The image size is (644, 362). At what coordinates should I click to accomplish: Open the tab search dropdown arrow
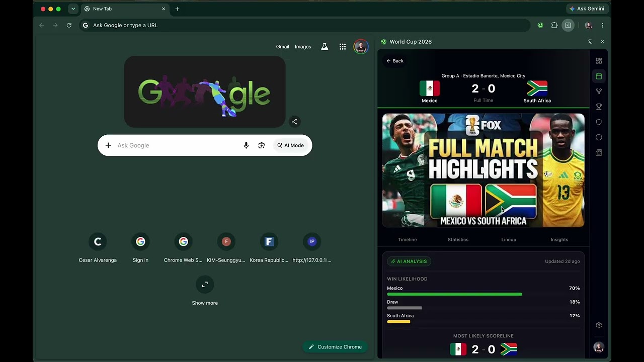[x=73, y=9]
